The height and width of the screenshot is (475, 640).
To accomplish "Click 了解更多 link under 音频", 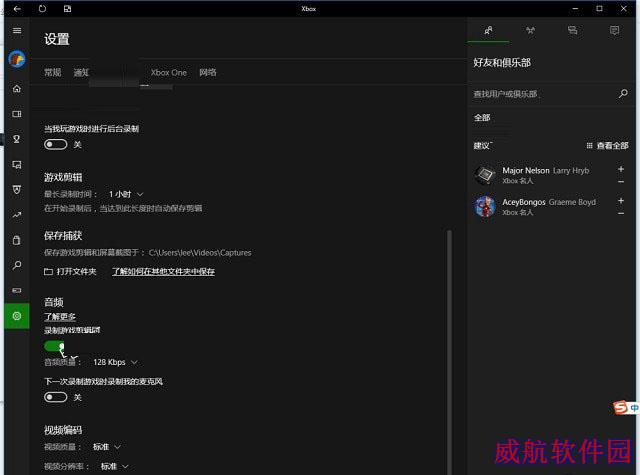I will (x=60, y=317).
